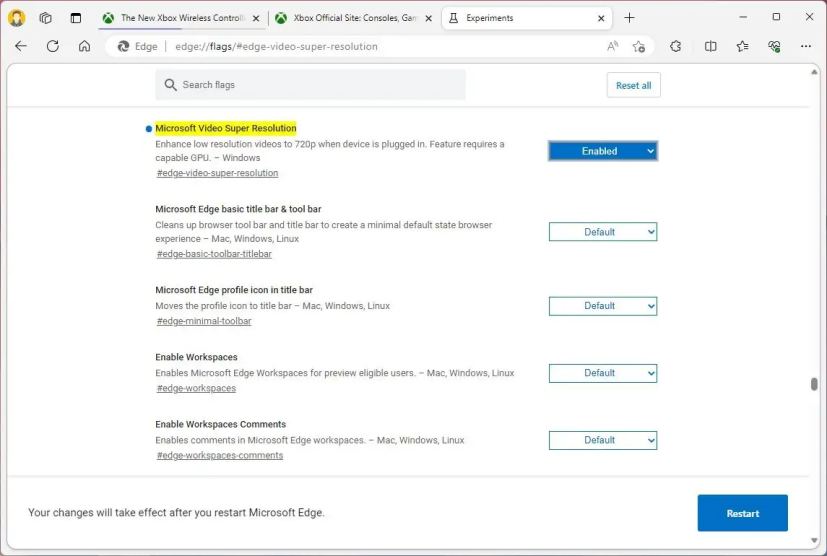This screenshot has width=827, height=556.
Task: Open the Extensions puzzle icon
Action: click(676, 46)
